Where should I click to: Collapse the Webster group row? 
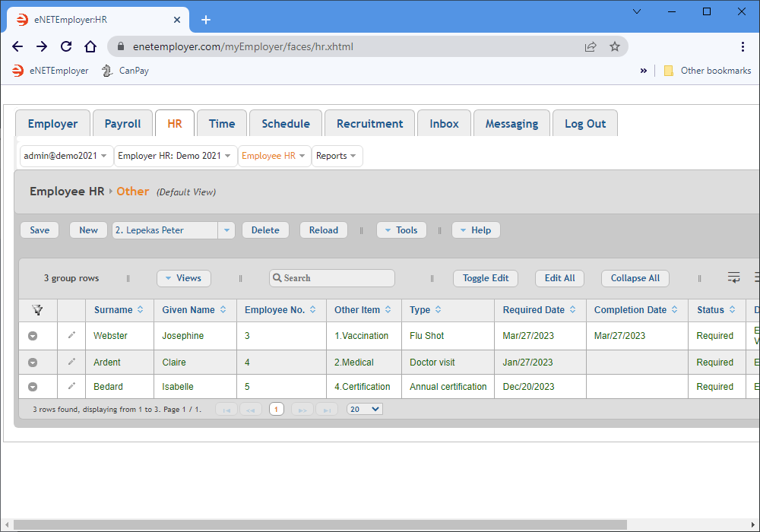(33, 336)
